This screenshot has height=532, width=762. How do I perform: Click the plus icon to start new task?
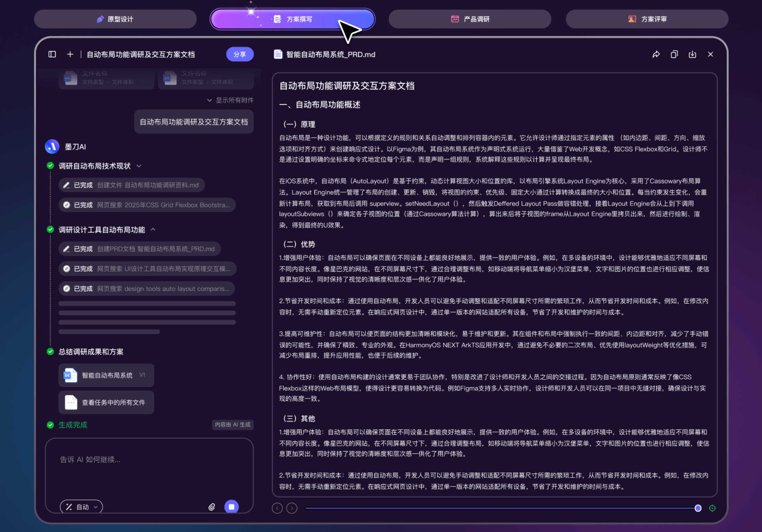pyautogui.click(x=70, y=54)
